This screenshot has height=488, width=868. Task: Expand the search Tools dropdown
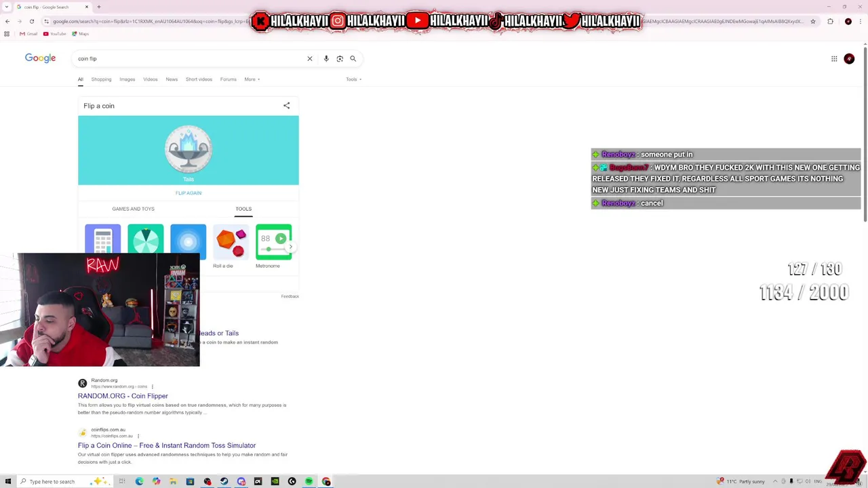click(x=353, y=79)
